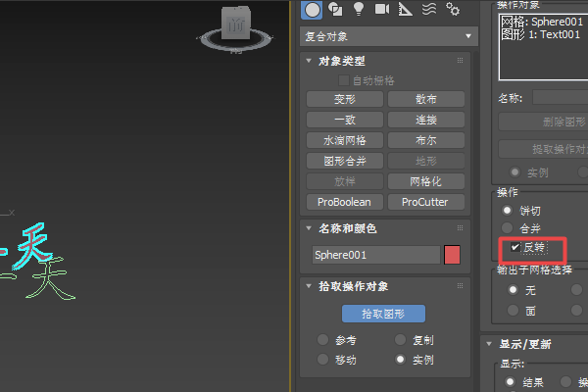
Task: Uncheck the 反转 checkbox
Action: [515, 247]
